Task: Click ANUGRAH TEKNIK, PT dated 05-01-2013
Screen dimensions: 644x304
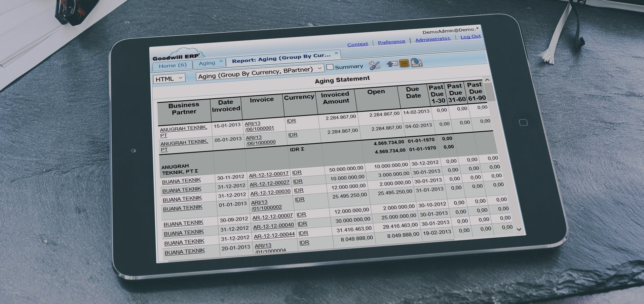Action: (x=184, y=146)
